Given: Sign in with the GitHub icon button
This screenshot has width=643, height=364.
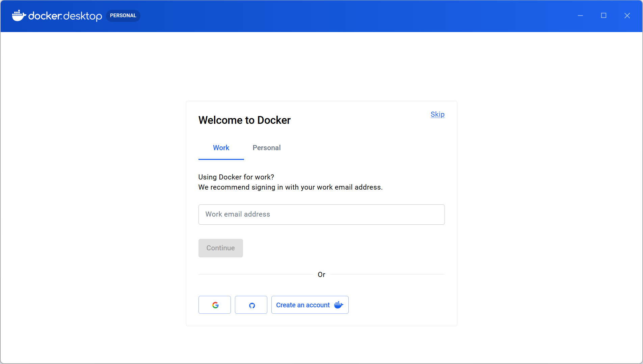Looking at the screenshot, I should 251,305.
